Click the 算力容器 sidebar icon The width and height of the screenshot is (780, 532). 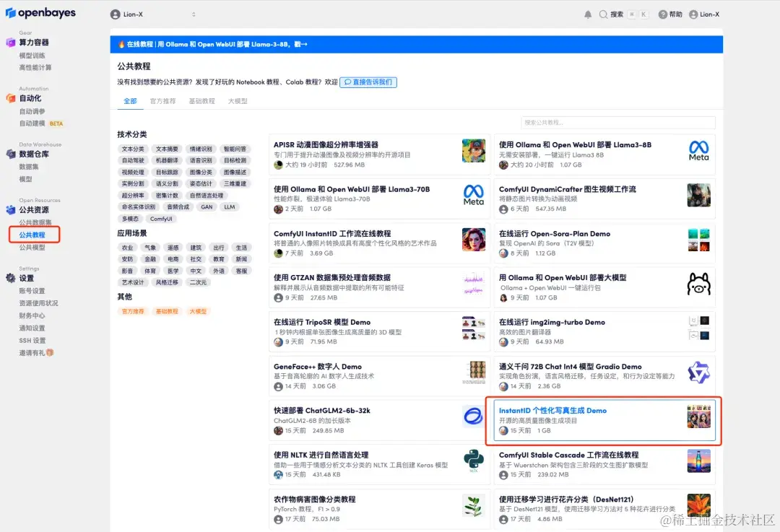[10, 43]
